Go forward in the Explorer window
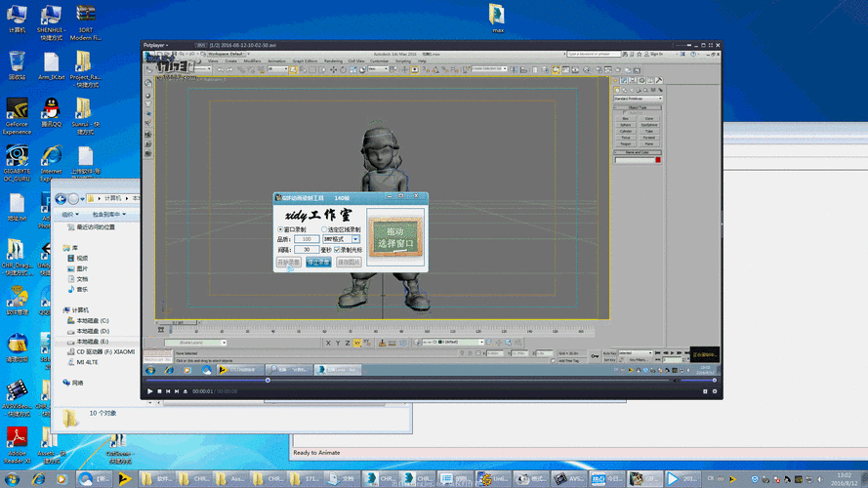Screen dimensions: 868x488 pyautogui.click(x=73, y=199)
